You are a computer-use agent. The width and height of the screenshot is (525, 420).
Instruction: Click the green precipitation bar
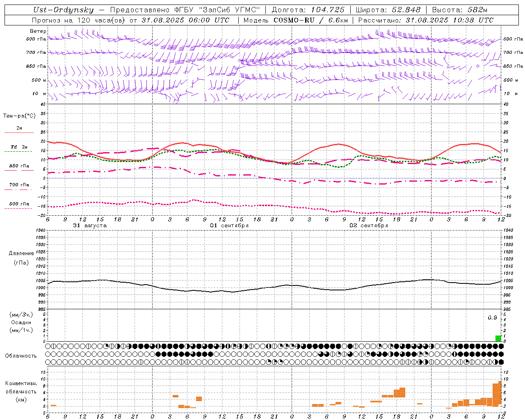[x=498, y=338]
